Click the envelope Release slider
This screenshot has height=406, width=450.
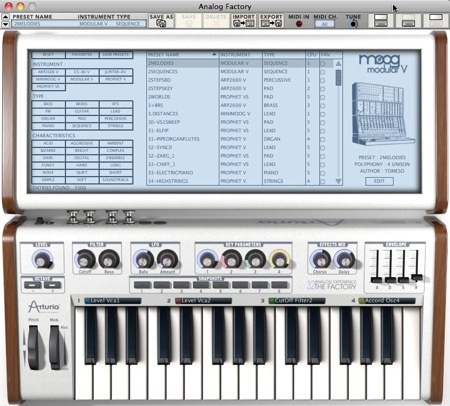pos(417,277)
